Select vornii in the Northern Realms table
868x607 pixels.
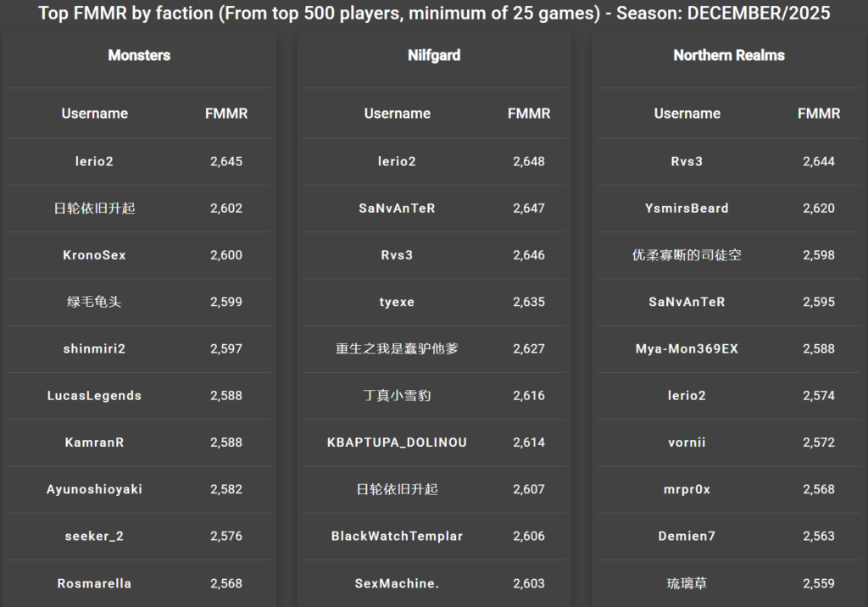(x=687, y=443)
